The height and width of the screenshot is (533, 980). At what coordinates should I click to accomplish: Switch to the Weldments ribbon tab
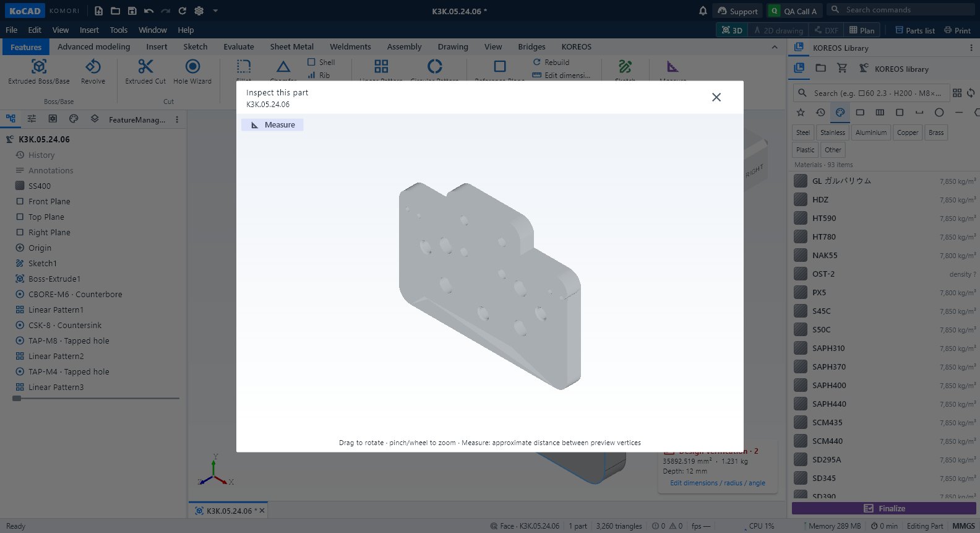click(x=350, y=46)
